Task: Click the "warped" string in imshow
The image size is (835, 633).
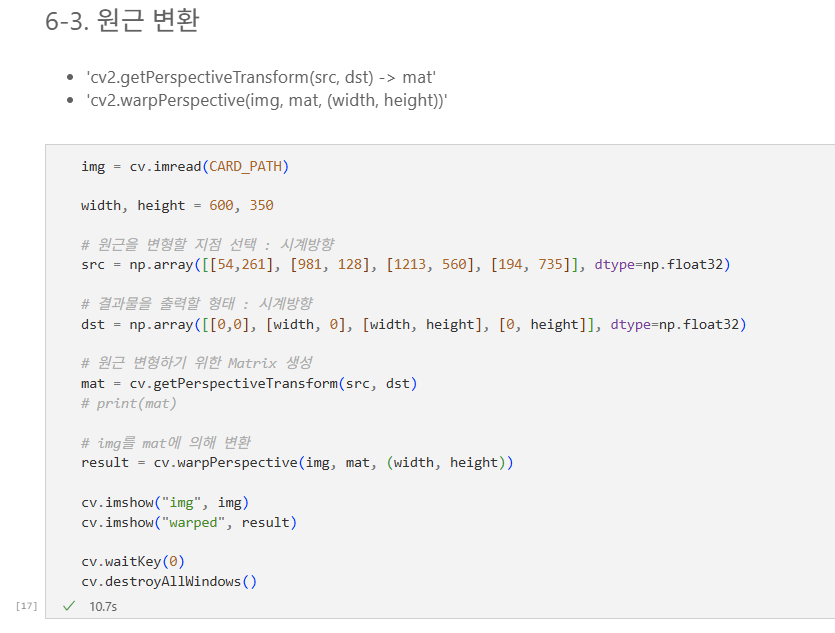Action: click(x=193, y=523)
